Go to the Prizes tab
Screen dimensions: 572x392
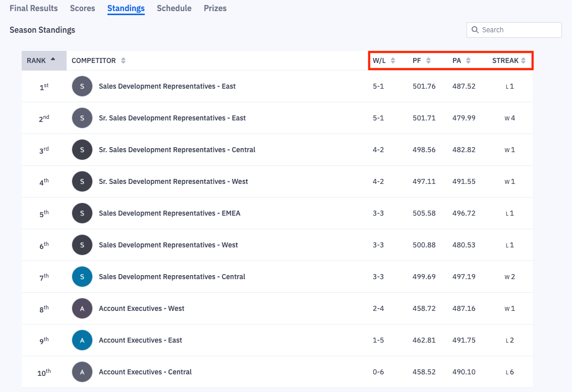pos(215,8)
